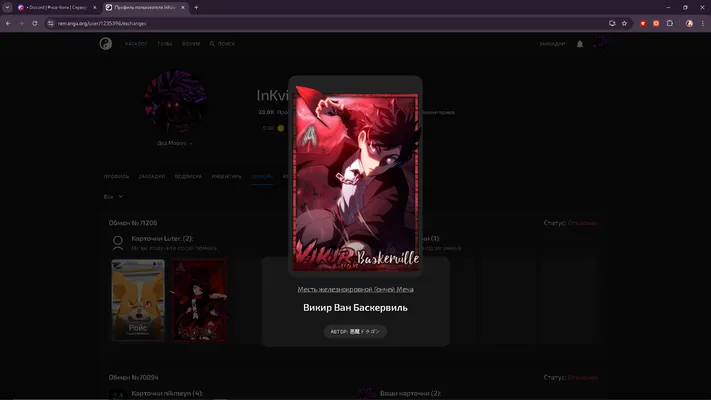Image resolution: width=711 pixels, height=400 pixels.
Task: Go back to the previous page
Action: tap(8, 23)
